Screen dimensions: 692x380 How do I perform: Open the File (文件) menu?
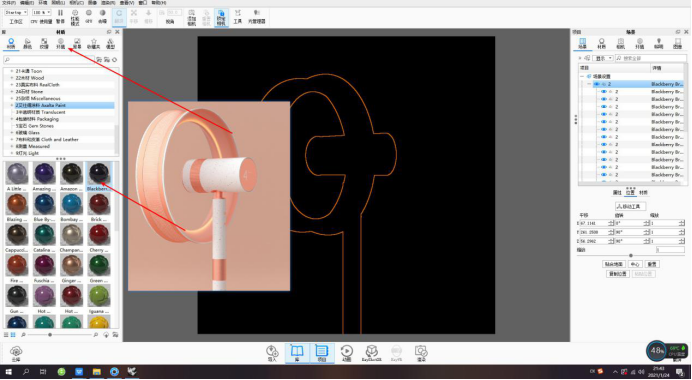click(8, 3)
